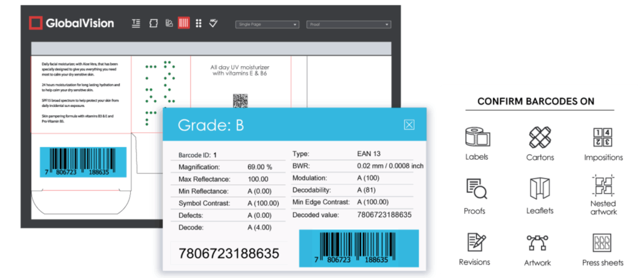
Task: Select the Cartons icon
Action: tap(540, 137)
